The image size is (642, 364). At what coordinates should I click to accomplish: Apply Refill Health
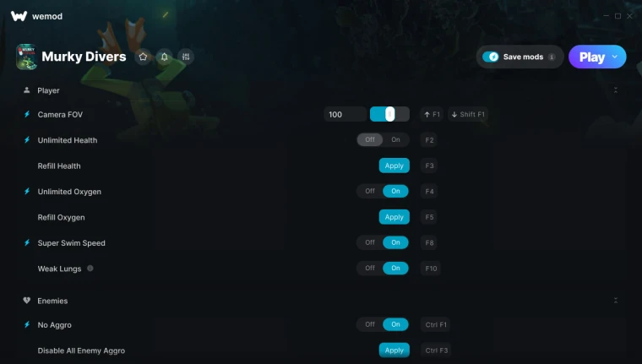click(x=394, y=166)
